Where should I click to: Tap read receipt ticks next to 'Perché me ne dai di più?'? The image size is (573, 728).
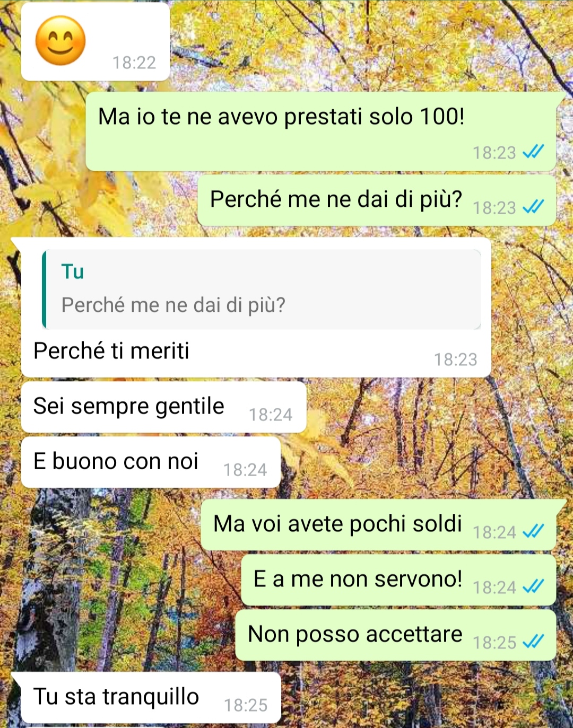point(533,207)
